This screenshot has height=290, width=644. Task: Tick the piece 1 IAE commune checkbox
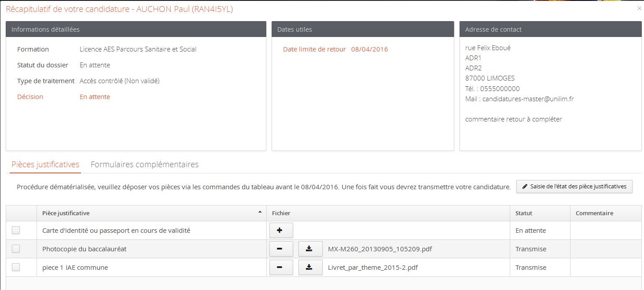(16, 267)
